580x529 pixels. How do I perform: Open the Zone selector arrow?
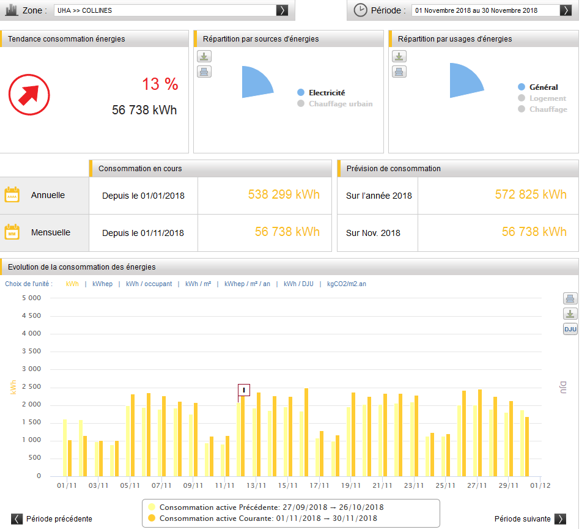282,10
